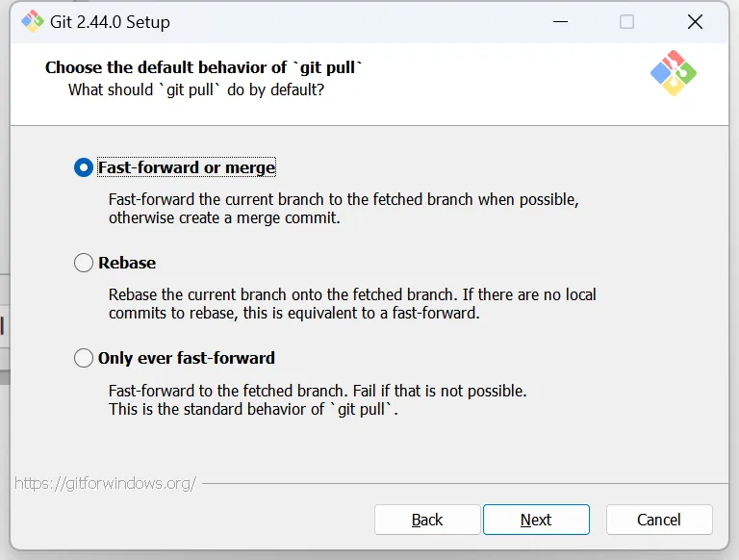Screen dimensions: 739x560
Task: Close the Git 2.44.0 Setup window
Action: coord(695,21)
